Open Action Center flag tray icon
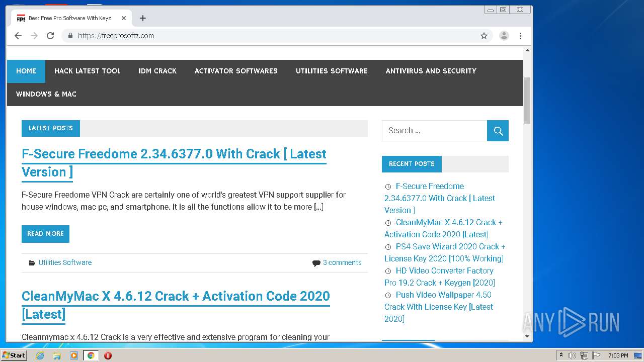This screenshot has height=362, width=644. pyautogui.click(x=596, y=355)
